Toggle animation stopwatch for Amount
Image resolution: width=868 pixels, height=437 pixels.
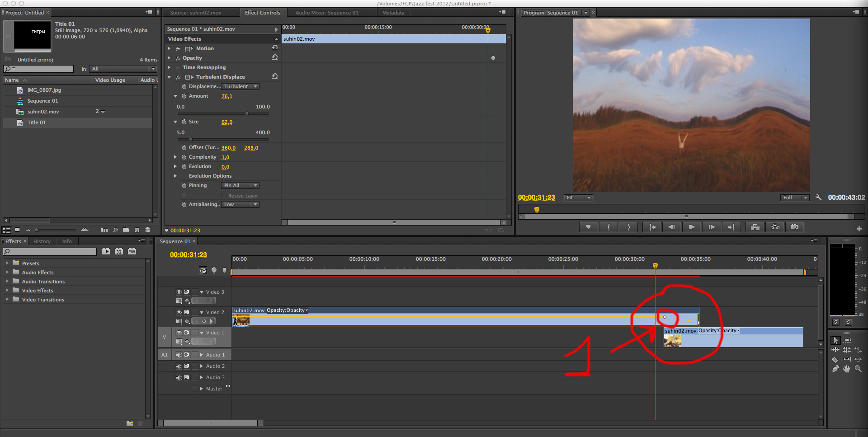pos(184,96)
